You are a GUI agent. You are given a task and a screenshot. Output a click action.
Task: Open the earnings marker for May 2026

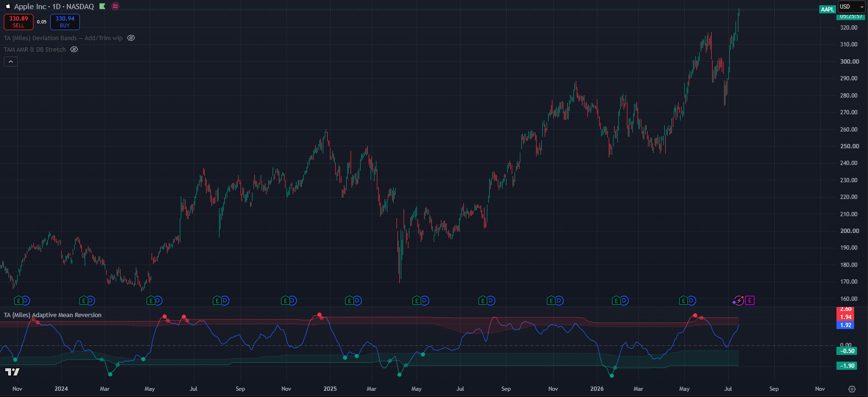click(x=684, y=300)
